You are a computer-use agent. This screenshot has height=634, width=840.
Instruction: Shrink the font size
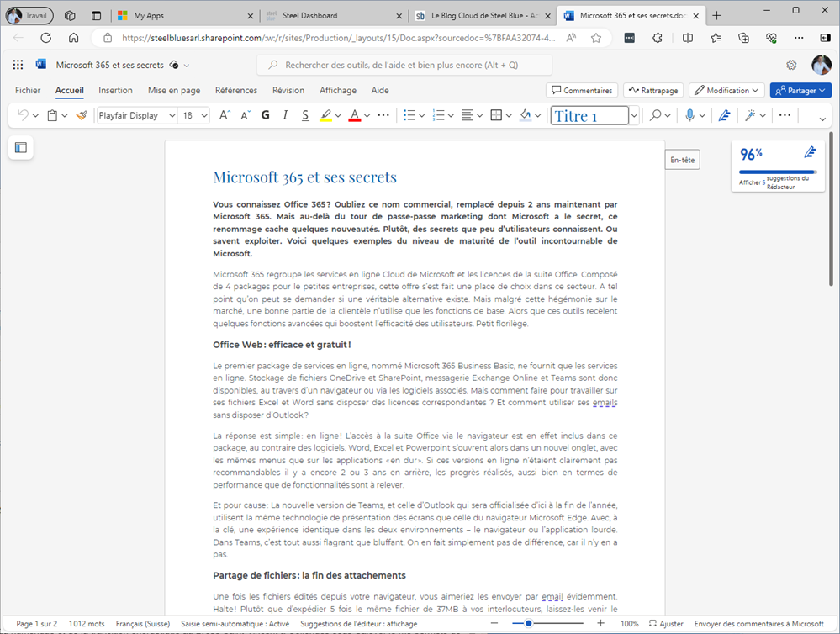[x=246, y=115]
